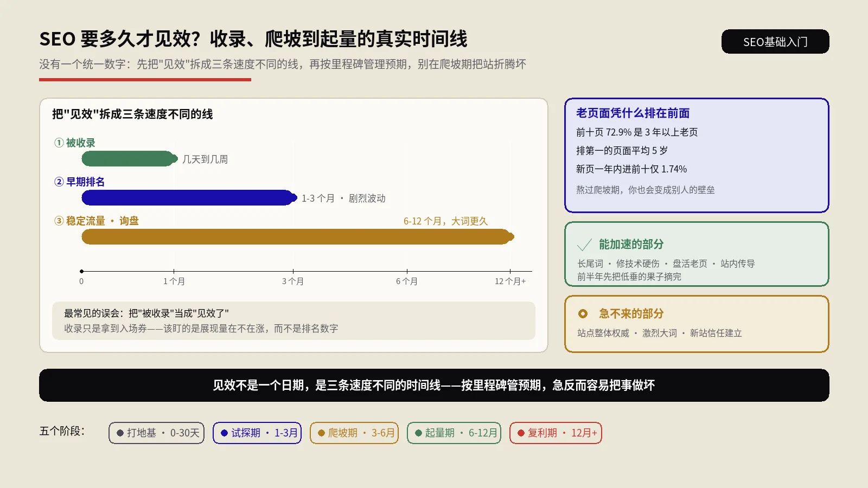Click the ring icon beside 急不来的部分
This screenshot has height=488, width=868.
point(583,313)
